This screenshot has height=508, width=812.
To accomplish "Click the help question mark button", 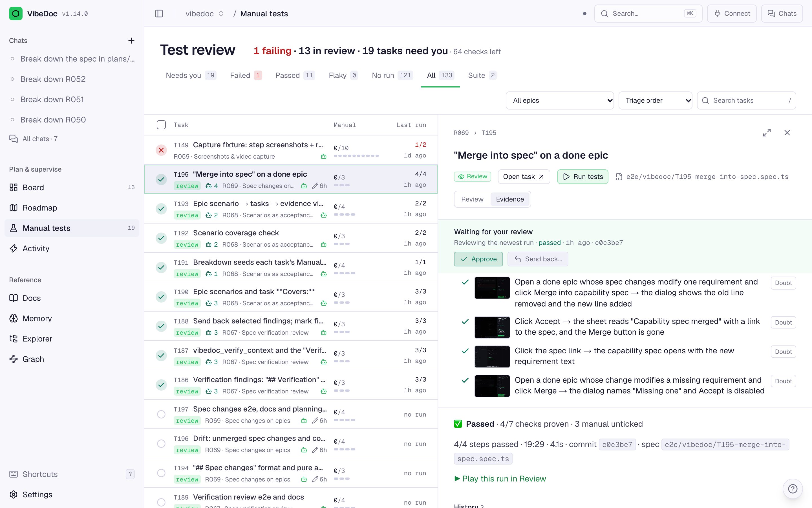I will (x=793, y=489).
